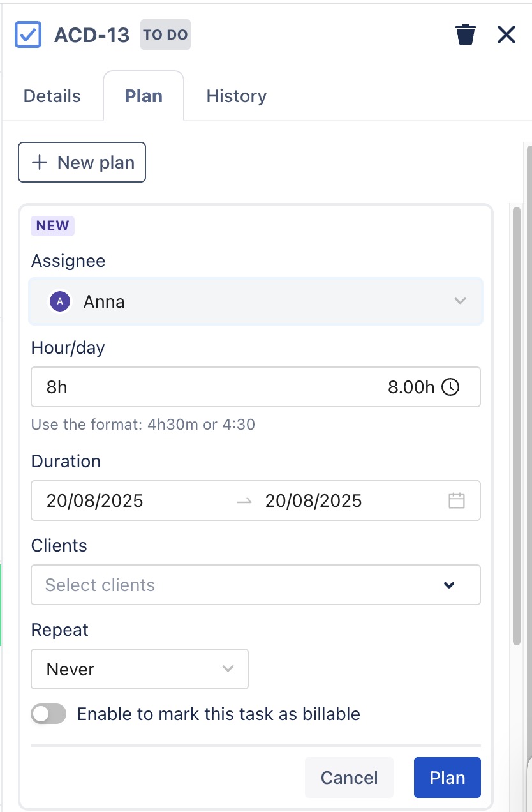Click the trash delete icon
Image resolution: width=532 pixels, height=812 pixels.
[466, 34]
